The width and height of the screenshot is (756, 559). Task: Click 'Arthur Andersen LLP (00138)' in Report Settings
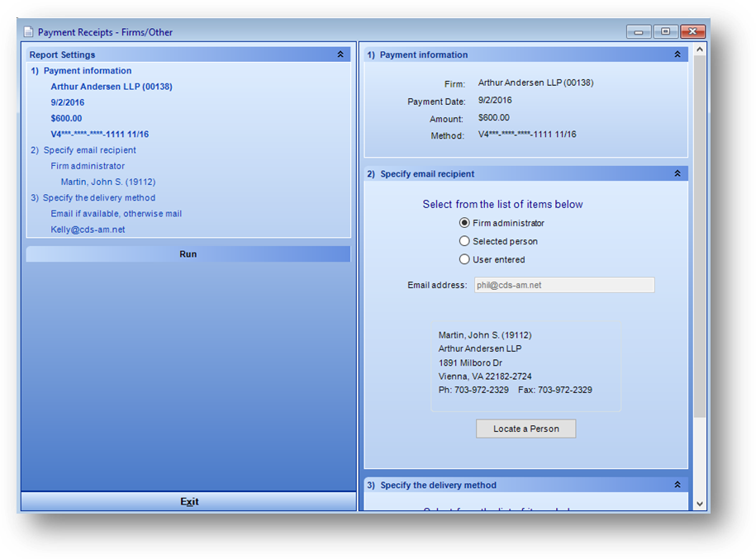click(112, 86)
